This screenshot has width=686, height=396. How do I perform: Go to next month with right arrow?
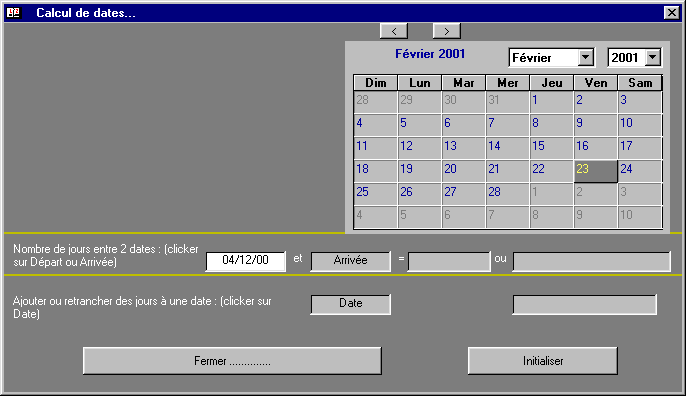coord(446,31)
